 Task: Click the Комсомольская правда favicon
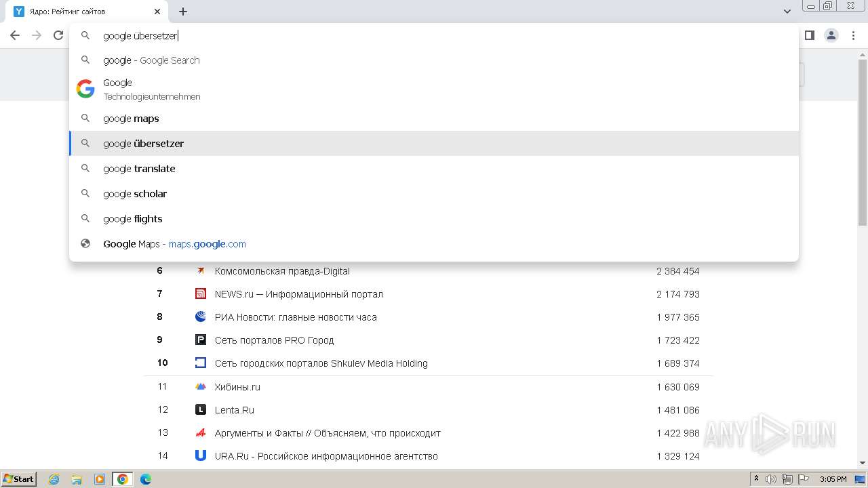pyautogui.click(x=201, y=271)
